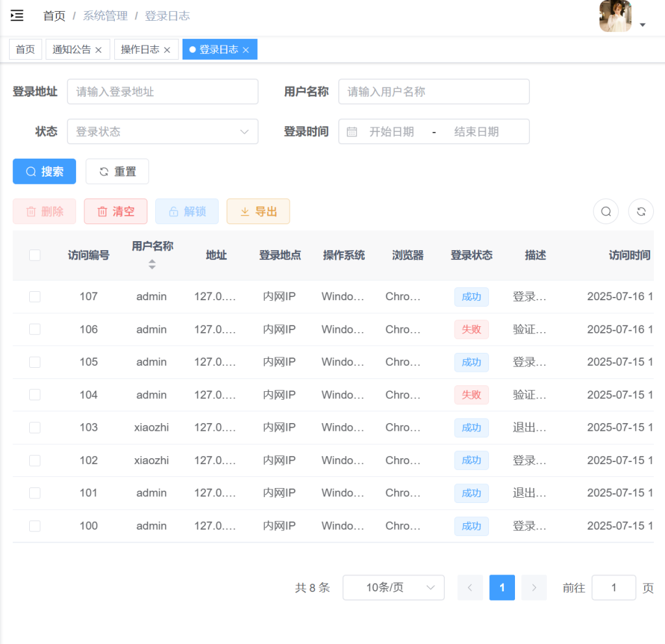Open the 登录状态 status dropdown
The height and width of the screenshot is (644, 665).
tap(162, 132)
